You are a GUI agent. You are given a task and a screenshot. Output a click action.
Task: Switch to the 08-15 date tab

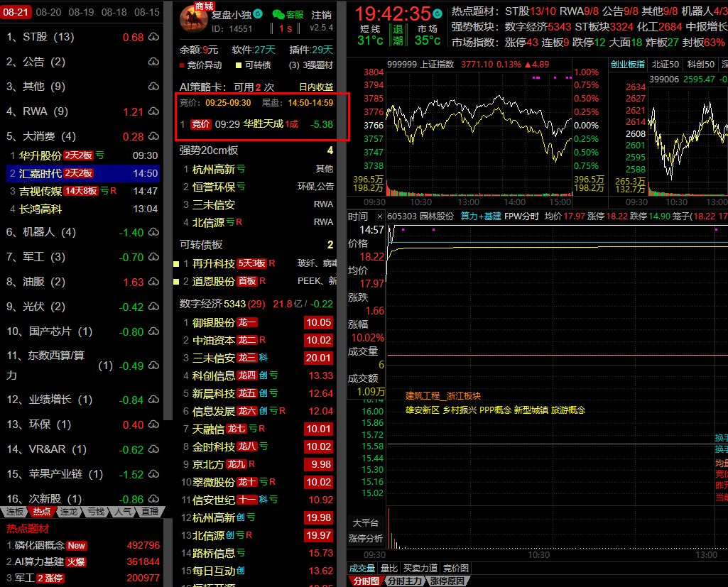coord(147,12)
